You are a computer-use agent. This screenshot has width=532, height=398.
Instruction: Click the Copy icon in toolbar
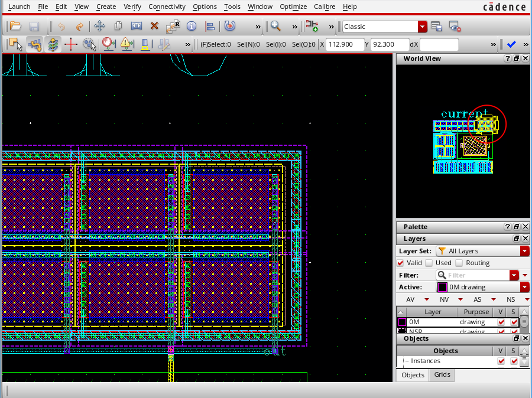[118, 27]
